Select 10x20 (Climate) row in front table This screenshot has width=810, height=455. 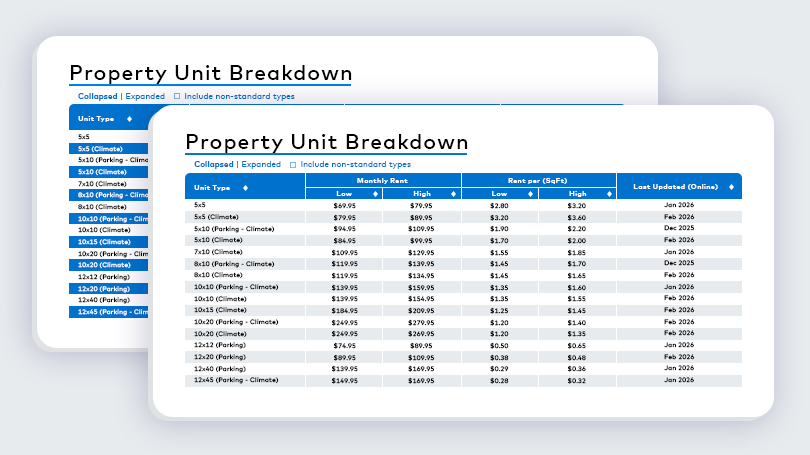click(x=463, y=334)
